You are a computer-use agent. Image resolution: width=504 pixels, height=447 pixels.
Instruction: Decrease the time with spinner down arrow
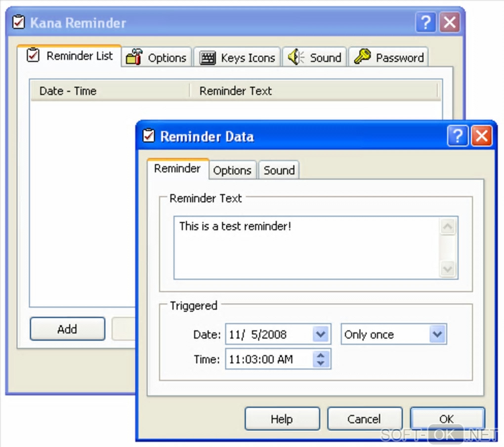pos(321,363)
